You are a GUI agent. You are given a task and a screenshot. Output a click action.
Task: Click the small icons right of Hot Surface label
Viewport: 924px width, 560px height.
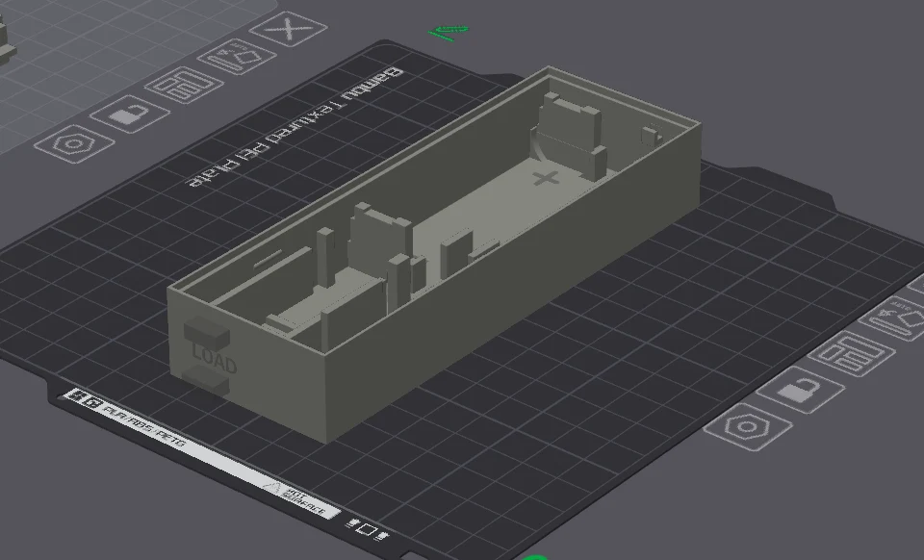366,526
